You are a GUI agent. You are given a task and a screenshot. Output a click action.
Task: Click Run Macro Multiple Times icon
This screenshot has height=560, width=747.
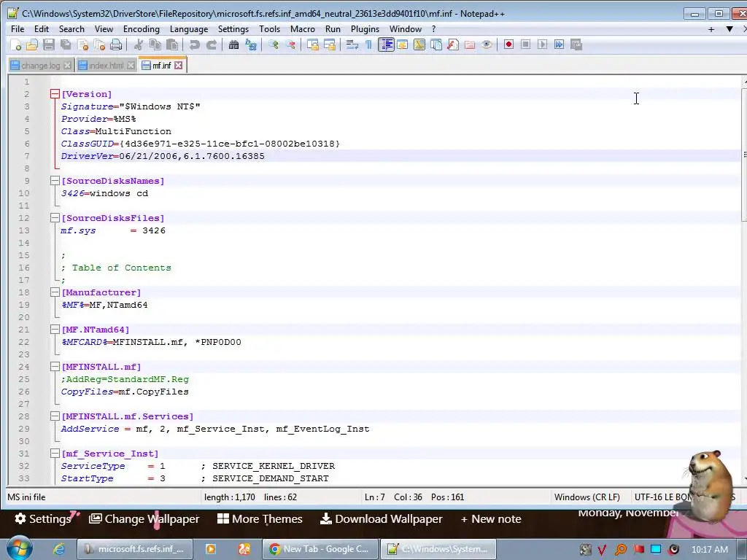(560, 44)
